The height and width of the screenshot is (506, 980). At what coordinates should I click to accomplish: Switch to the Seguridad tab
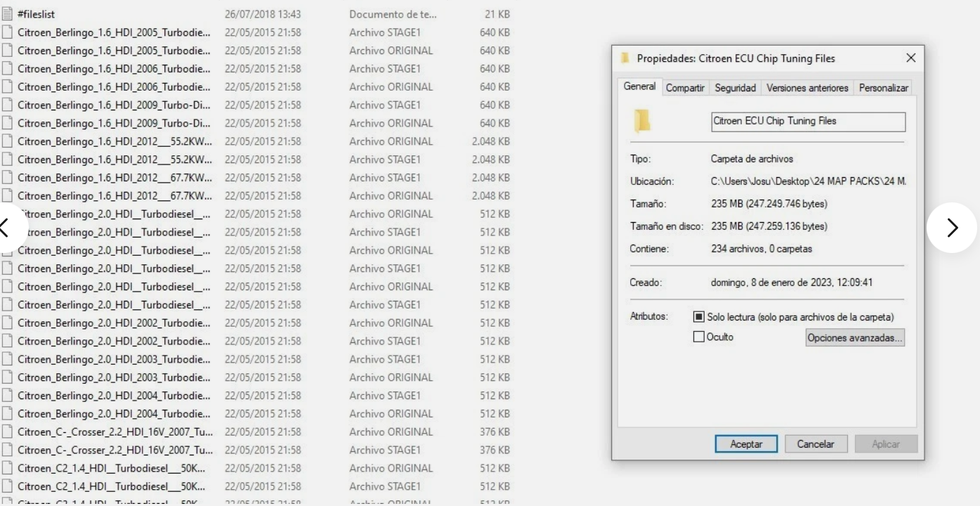click(733, 87)
